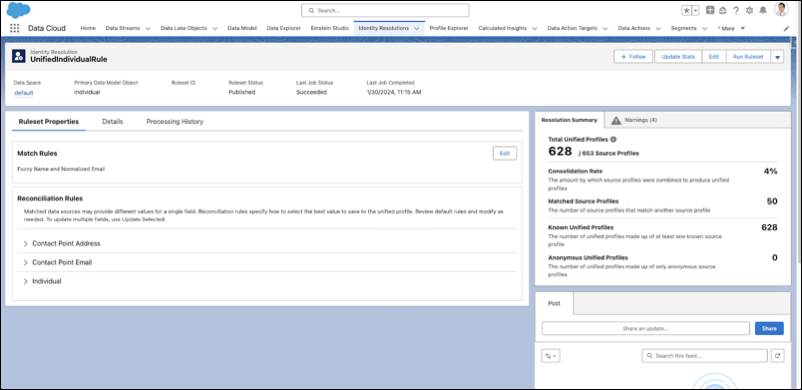Click 'Fuzzy Name and Normalized Email' text

61,168
